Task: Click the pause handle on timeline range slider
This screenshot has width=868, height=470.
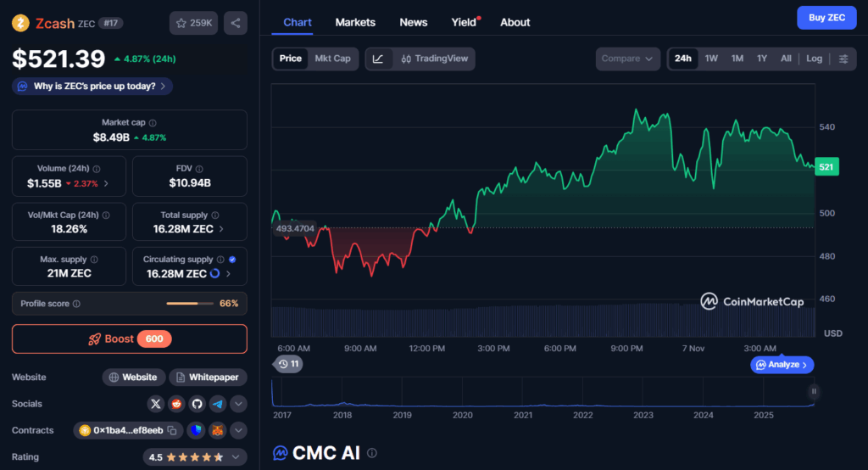Action: pyautogui.click(x=813, y=391)
